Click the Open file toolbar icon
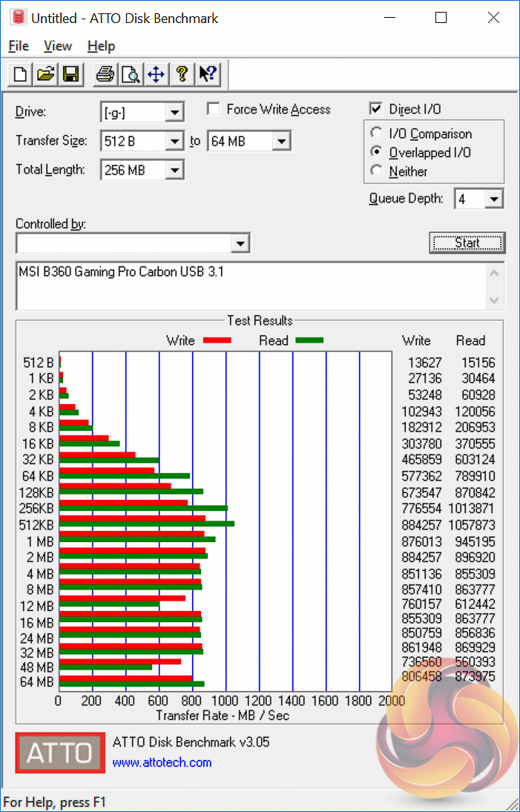Image resolution: width=520 pixels, height=812 pixels. point(45,74)
